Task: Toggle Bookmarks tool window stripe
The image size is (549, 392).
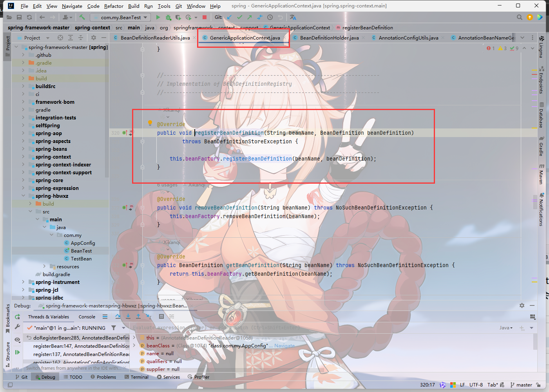Action: point(8,319)
